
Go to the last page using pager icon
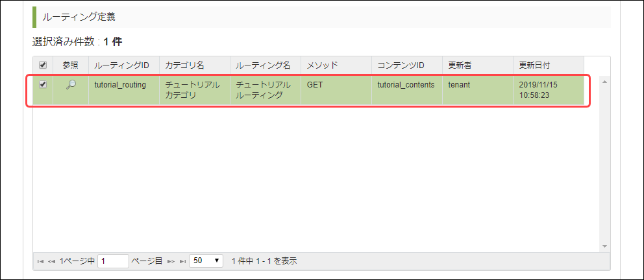(x=182, y=261)
